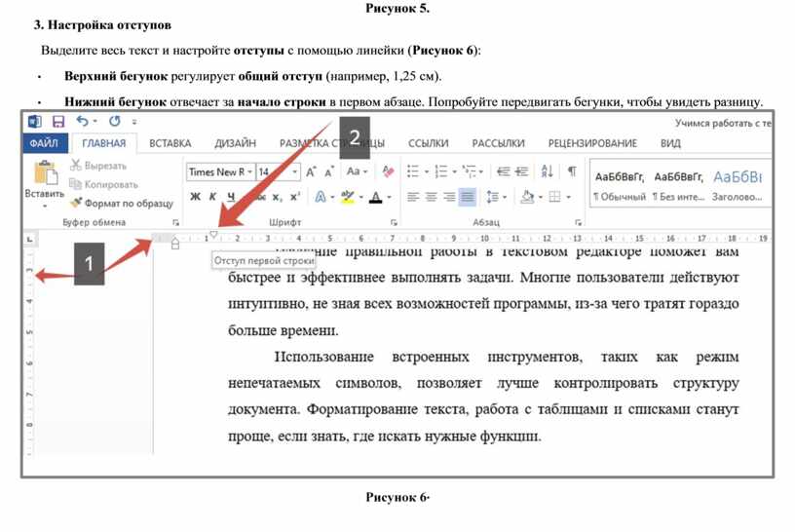
Task: Click the caption text Рисунок 6
Action: pyautogui.click(x=397, y=498)
